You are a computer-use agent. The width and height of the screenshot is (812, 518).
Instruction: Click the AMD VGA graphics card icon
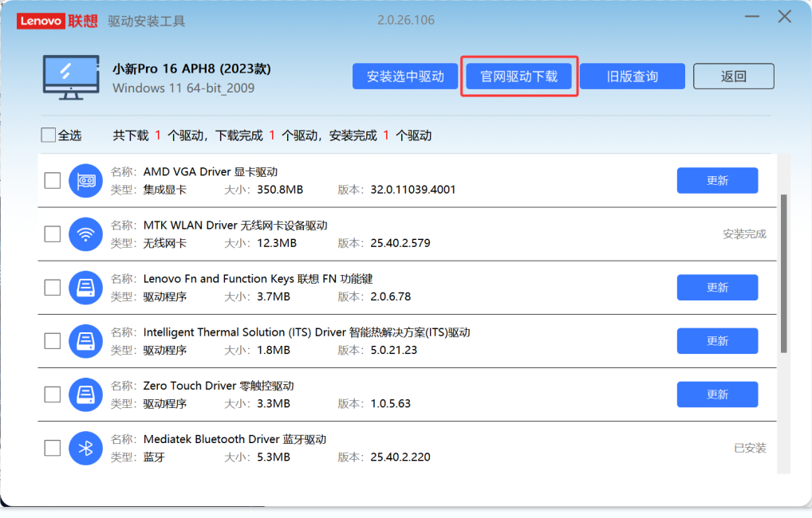(x=85, y=181)
